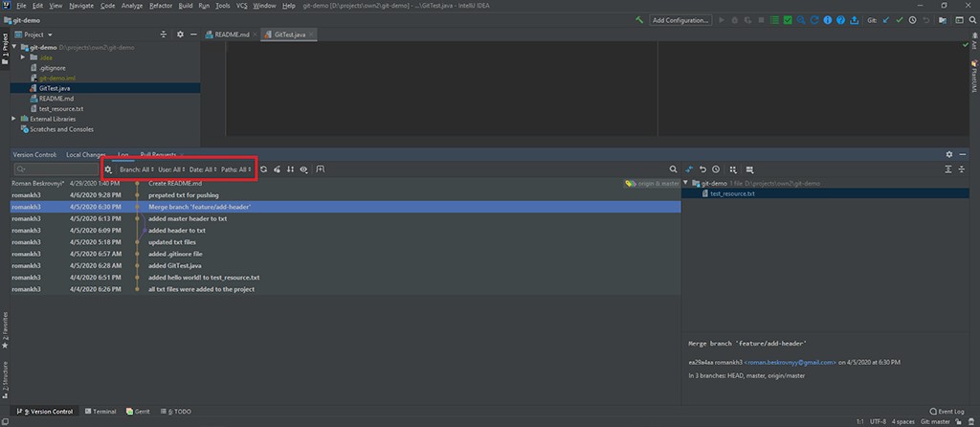Open the Gerrit tool window button

click(138, 412)
